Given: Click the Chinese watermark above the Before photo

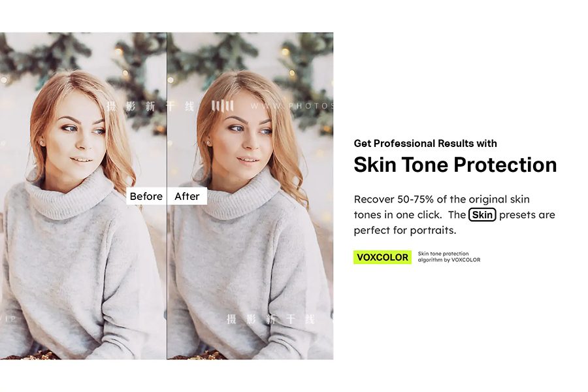Looking at the screenshot, I should (x=150, y=106).
